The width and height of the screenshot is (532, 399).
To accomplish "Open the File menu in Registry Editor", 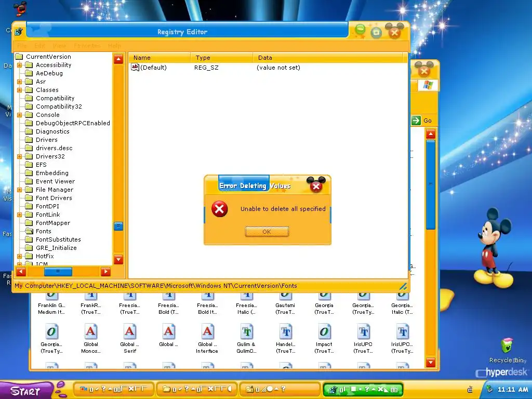I will [22, 46].
